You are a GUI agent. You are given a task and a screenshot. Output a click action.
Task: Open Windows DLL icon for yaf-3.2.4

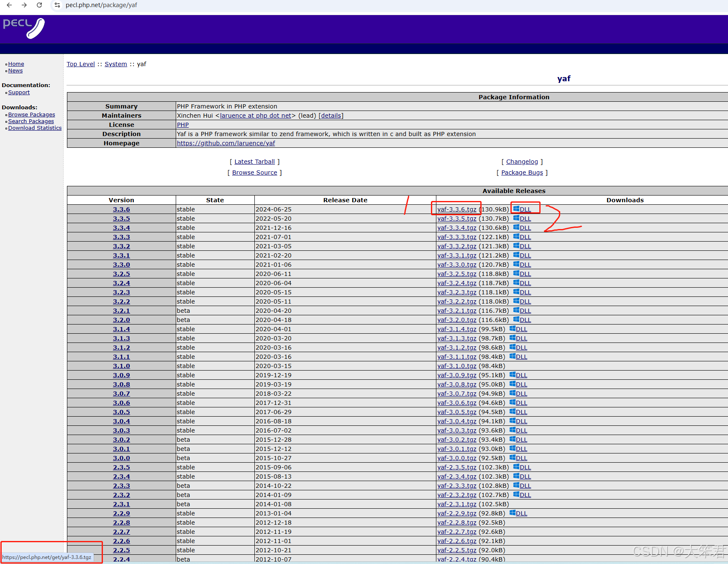coord(516,283)
